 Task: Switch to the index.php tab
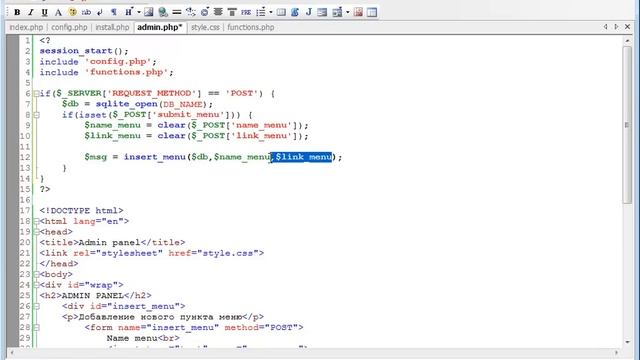click(x=26, y=27)
